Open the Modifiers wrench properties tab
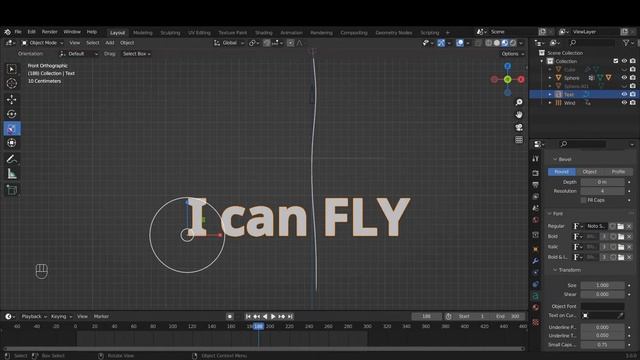This screenshot has width=640, height=360. (536, 260)
